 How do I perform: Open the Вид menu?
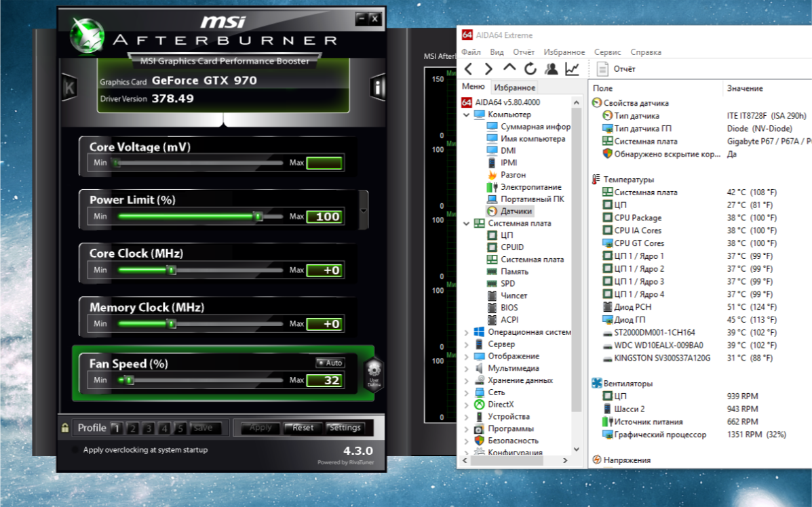[x=497, y=52]
